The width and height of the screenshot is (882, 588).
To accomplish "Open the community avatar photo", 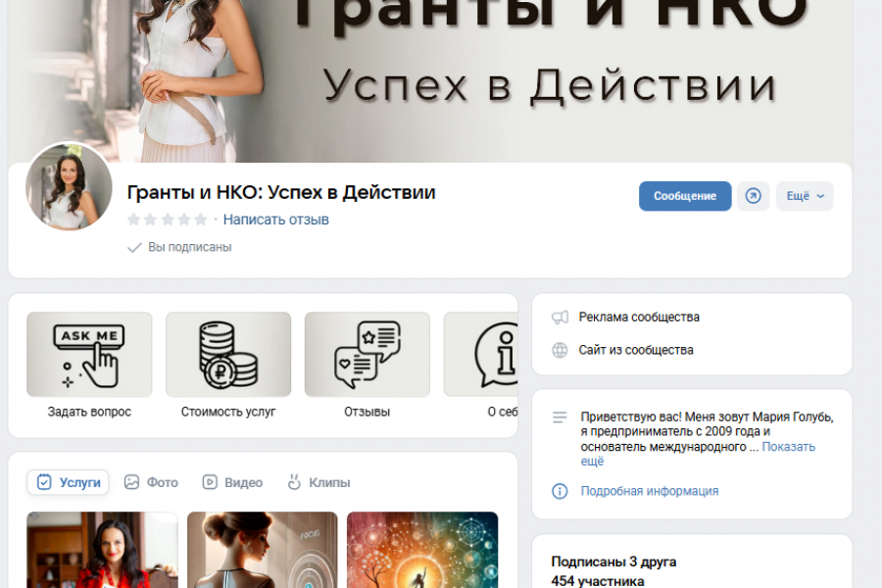I will point(69,186).
